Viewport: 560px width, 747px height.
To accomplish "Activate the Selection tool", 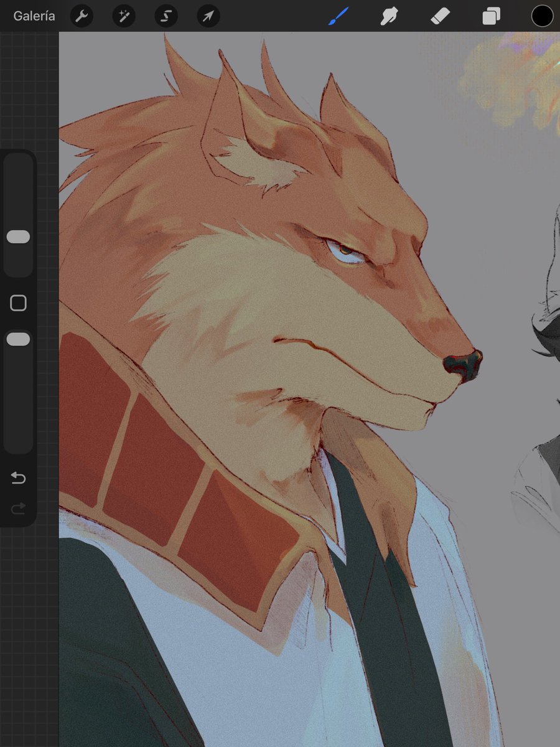I will click(x=166, y=16).
